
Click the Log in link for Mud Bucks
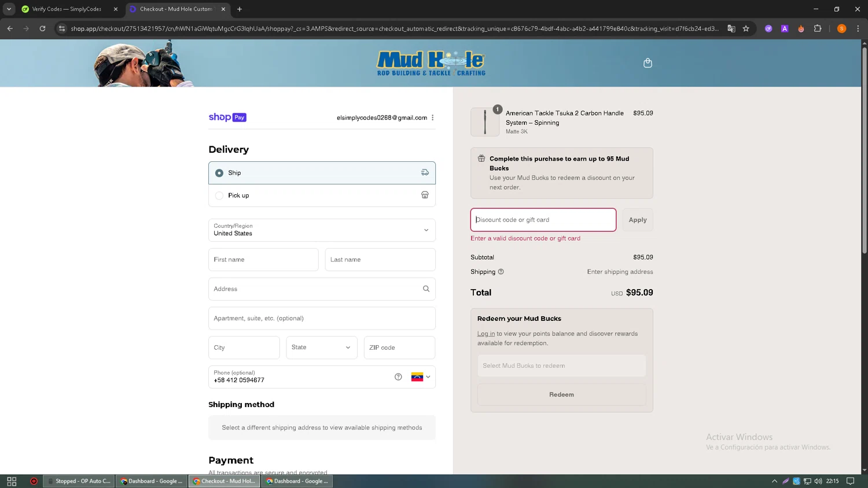coord(486,334)
